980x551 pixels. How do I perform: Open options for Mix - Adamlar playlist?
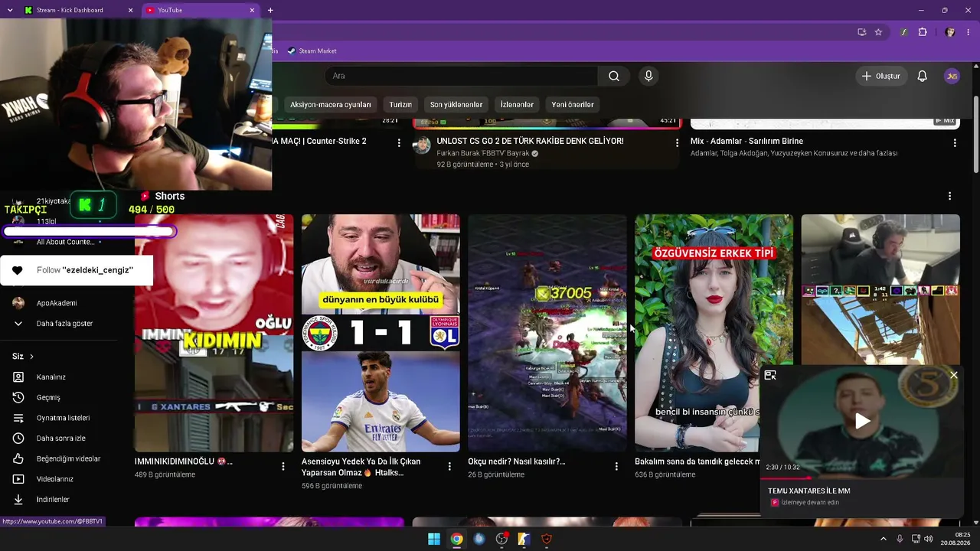[955, 142]
